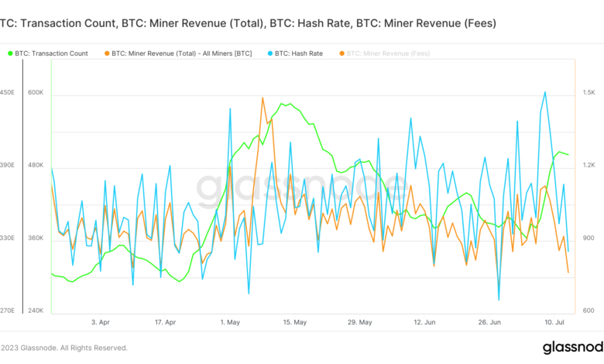The height and width of the screenshot is (364, 604).
Task: Click the 2023 Glassnode All Rights Reserved text
Action: [x=64, y=348]
